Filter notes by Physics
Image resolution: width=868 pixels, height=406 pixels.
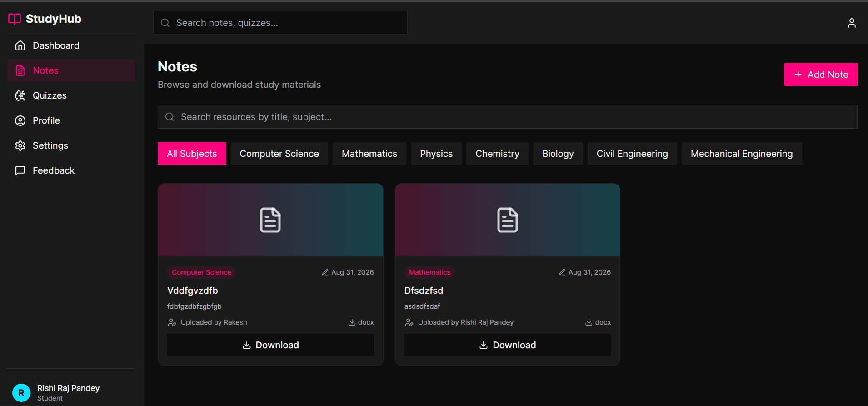point(436,154)
